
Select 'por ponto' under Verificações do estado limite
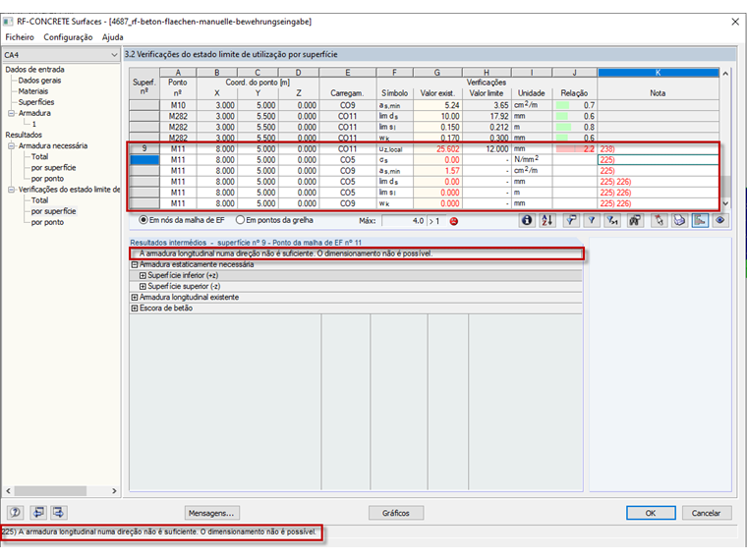click(47, 222)
